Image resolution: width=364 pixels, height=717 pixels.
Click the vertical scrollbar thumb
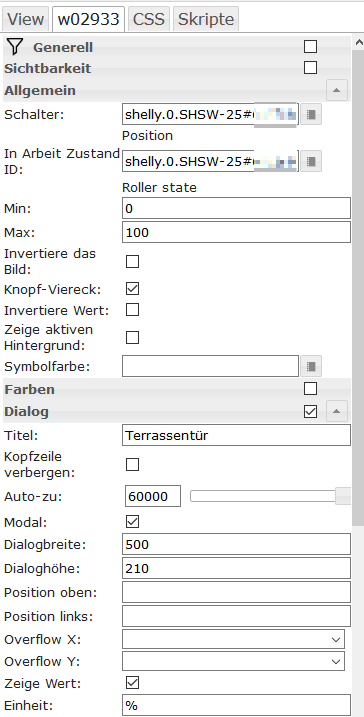point(359,288)
